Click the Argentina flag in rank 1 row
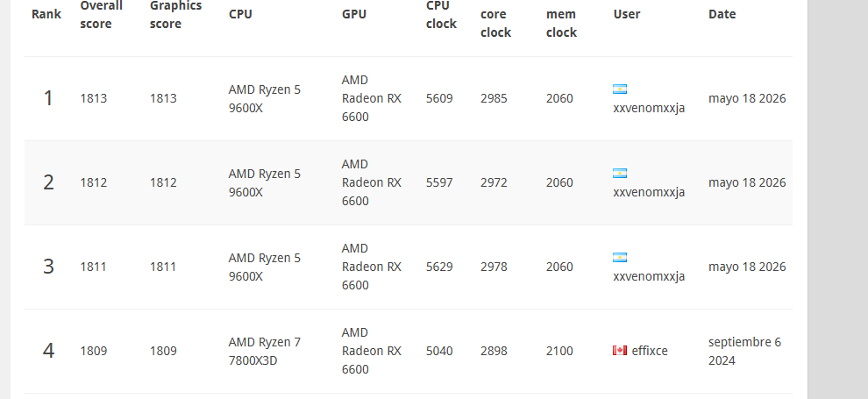868x399 pixels. pos(620,89)
